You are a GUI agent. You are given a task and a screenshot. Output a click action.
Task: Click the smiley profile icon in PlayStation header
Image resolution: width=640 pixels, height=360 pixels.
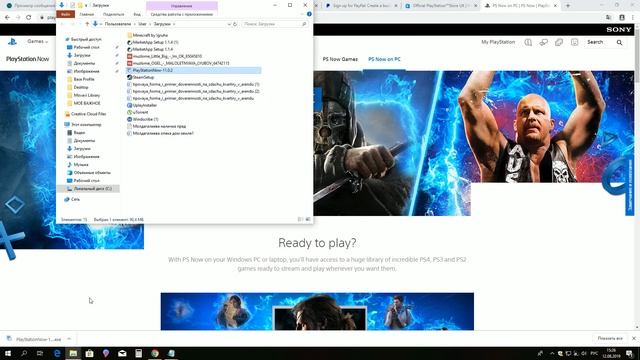click(x=574, y=42)
